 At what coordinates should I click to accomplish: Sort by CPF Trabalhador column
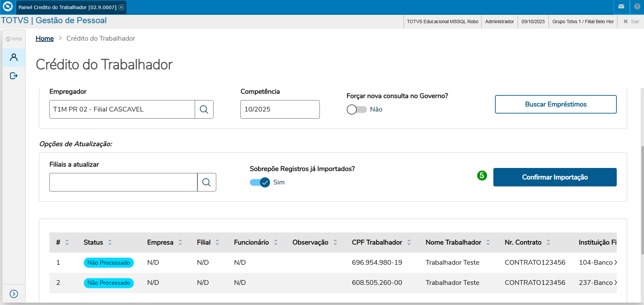409,243
